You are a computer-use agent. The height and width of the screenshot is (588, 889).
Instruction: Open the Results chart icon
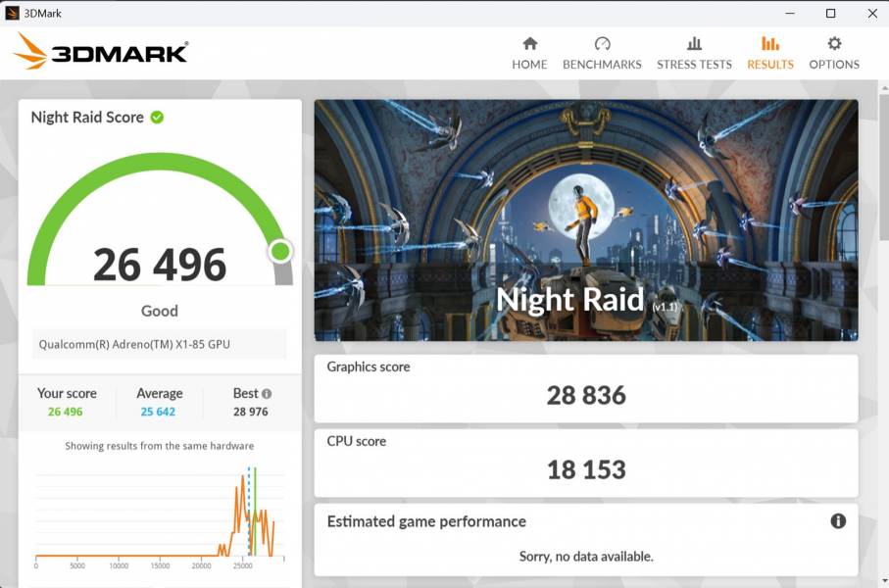770,44
